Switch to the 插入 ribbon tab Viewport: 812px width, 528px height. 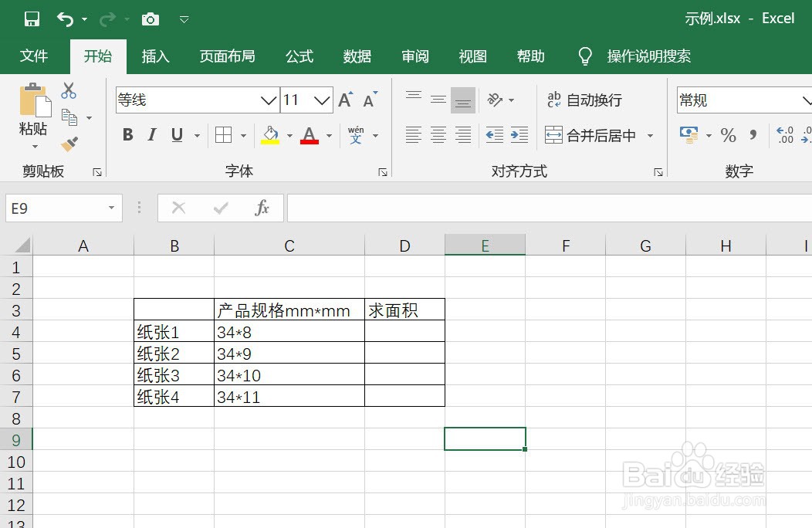155,56
